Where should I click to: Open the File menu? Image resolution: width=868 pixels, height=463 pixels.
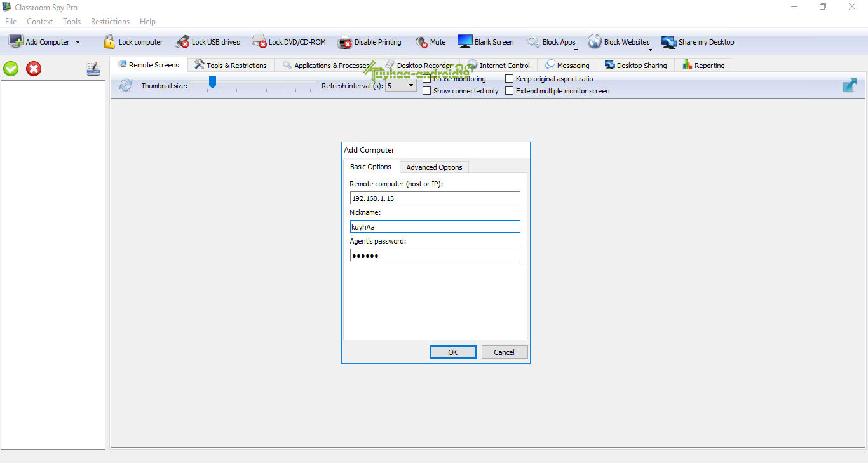click(11, 22)
